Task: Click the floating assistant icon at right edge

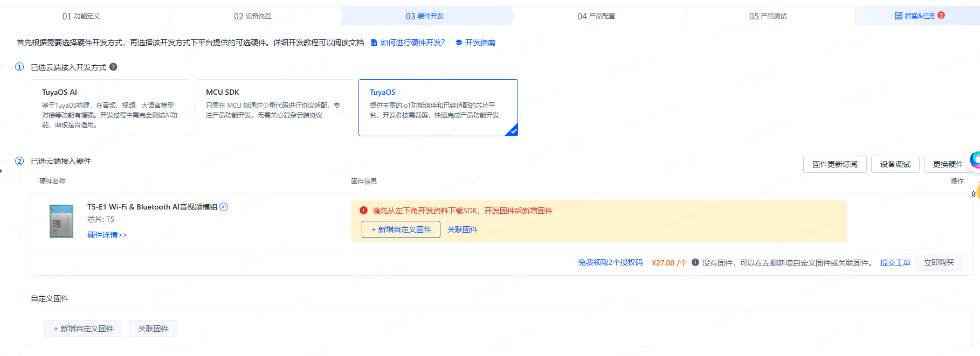Action: pyautogui.click(x=975, y=159)
